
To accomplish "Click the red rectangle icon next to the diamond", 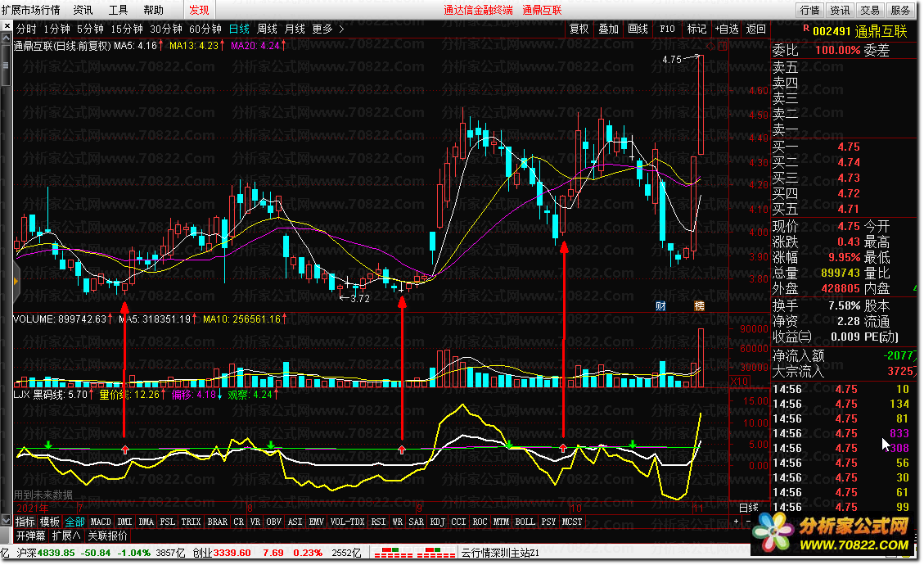I will click(723, 46).
